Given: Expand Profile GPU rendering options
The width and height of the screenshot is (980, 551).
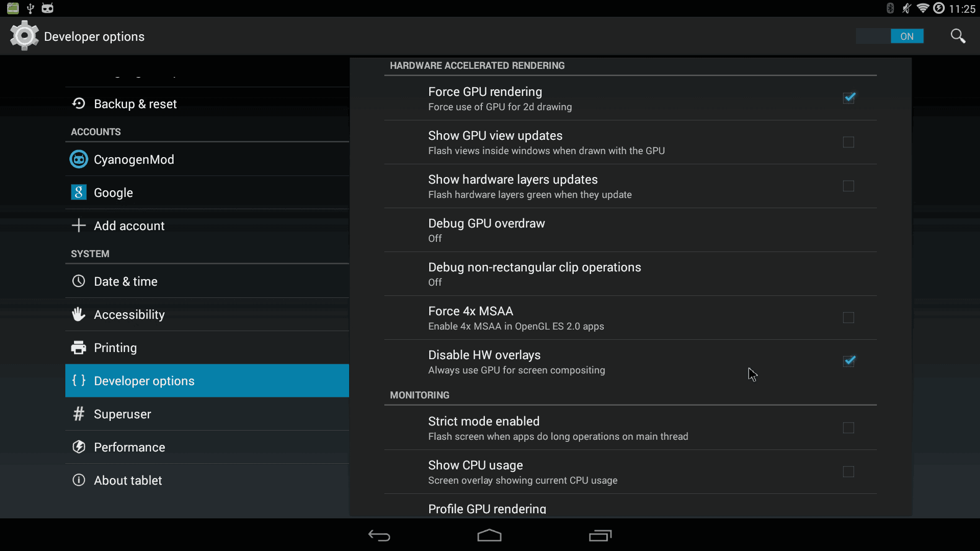Looking at the screenshot, I should (x=487, y=509).
